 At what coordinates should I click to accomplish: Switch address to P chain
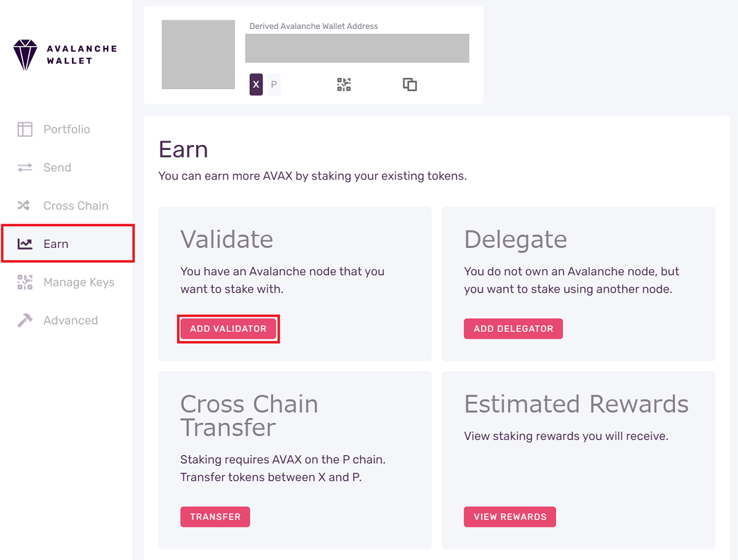[274, 85]
